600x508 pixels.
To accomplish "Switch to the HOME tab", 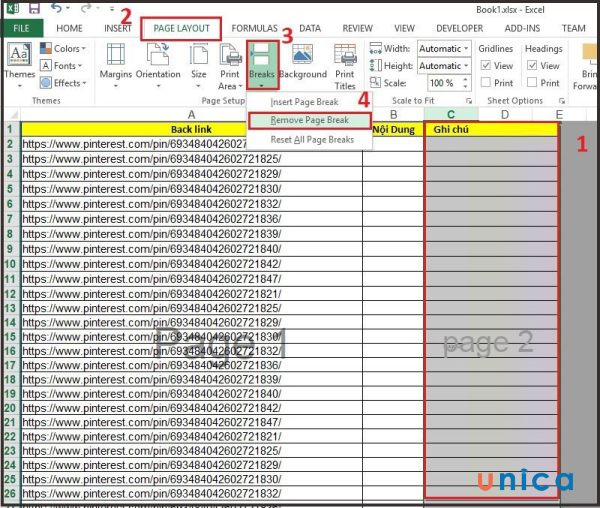I will [69, 28].
